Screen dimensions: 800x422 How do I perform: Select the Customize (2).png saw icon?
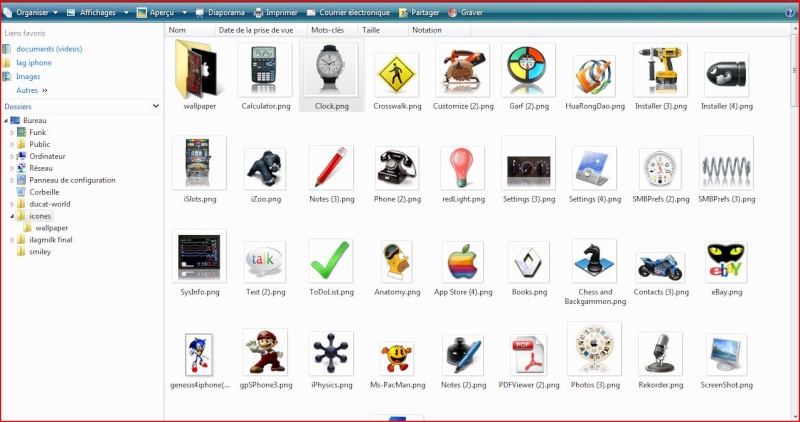(463, 70)
